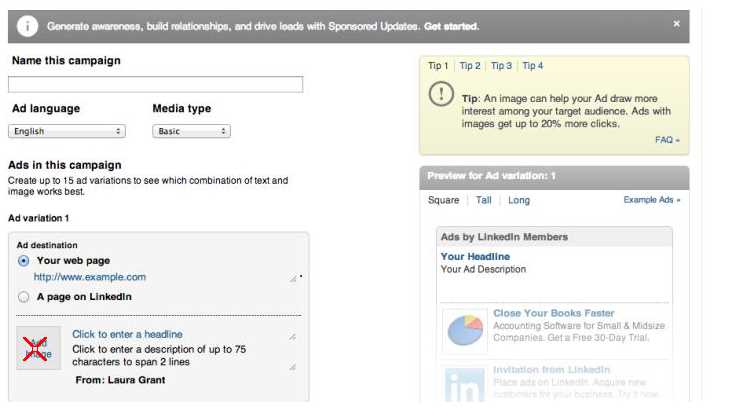Screen dimensions: 751x418
Task: Choose the Tall preview format
Action: pos(483,200)
